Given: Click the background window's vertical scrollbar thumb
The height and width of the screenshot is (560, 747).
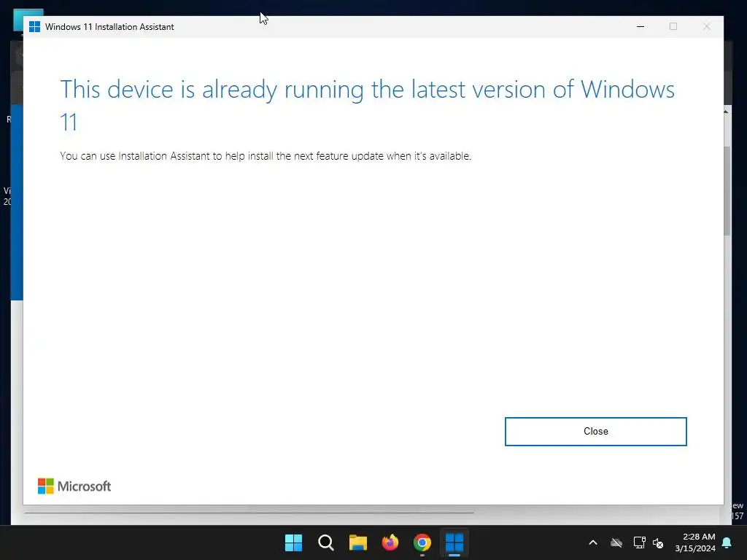Looking at the screenshot, I should pos(727,190).
